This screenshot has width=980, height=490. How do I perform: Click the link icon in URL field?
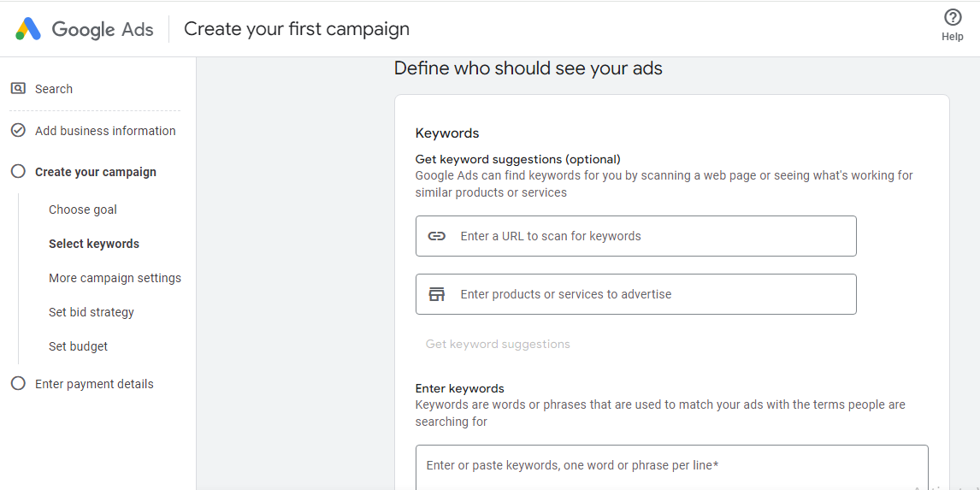click(x=437, y=236)
